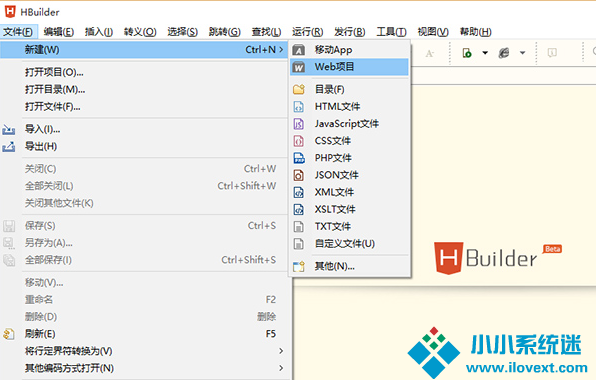Click the HBuilder logo in the title bar
The height and width of the screenshot is (384, 596).
(x=10, y=11)
